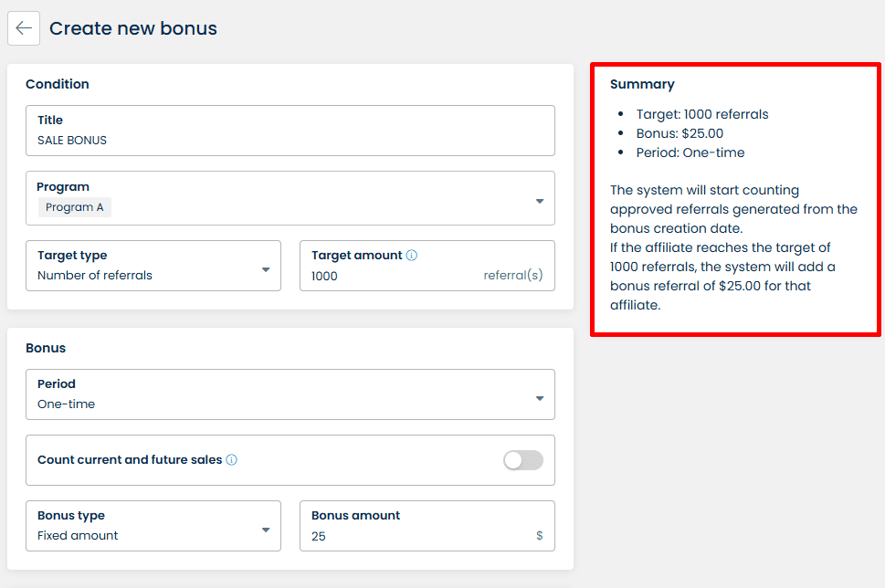885x588 pixels.
Task: Click the dollar sign in Bonus amount
Action: [540, 536]
